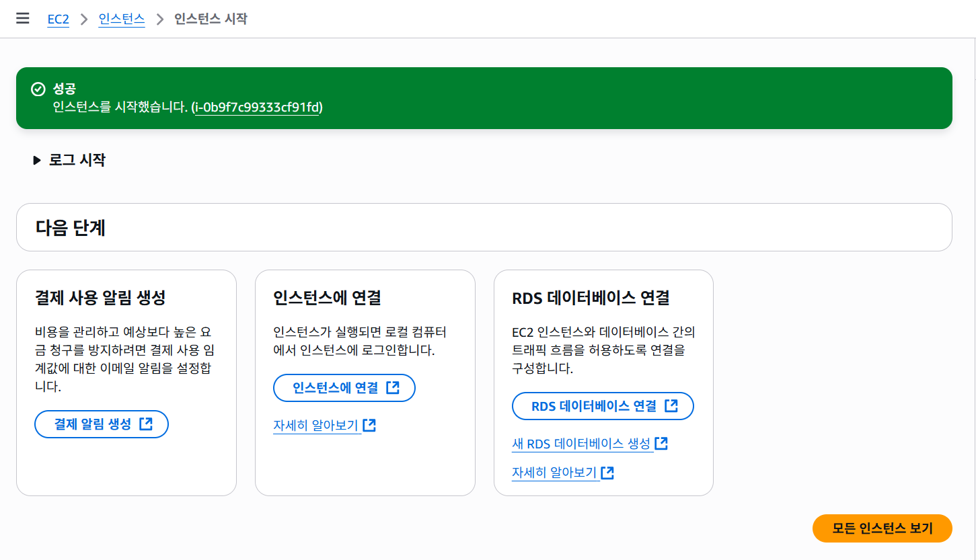
Task: Click the 다음 단계 heading
Action: tap(71, 227)
